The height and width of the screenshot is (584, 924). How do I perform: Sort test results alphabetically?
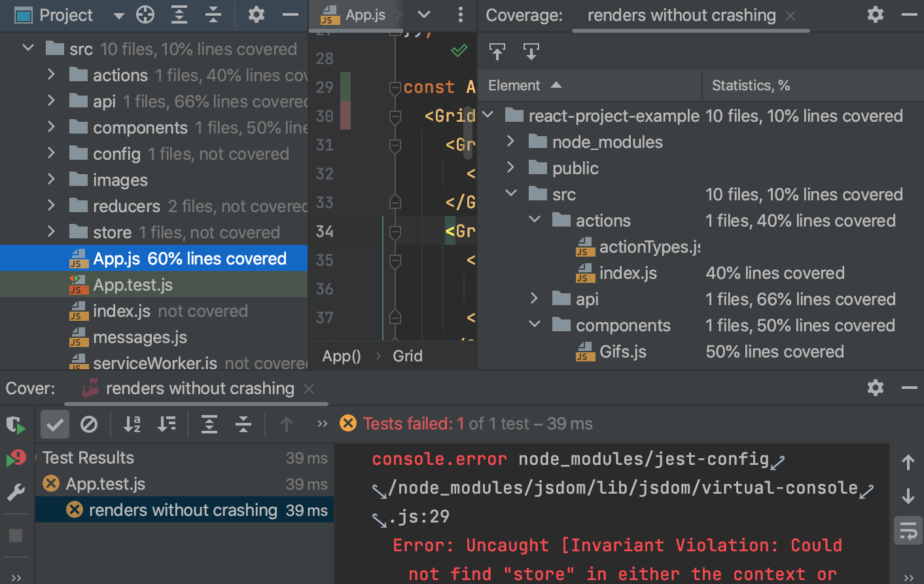click(x=132, y=424)
